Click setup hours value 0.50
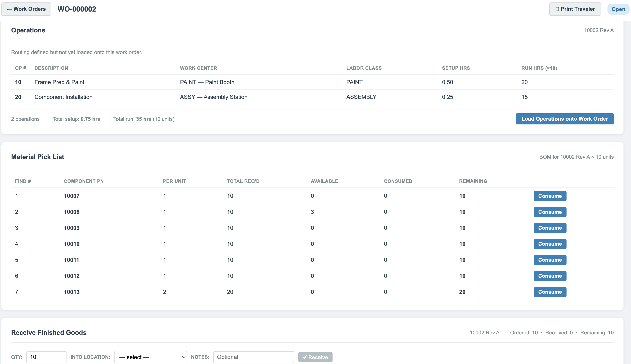631x364 pixels. (447, 82)
